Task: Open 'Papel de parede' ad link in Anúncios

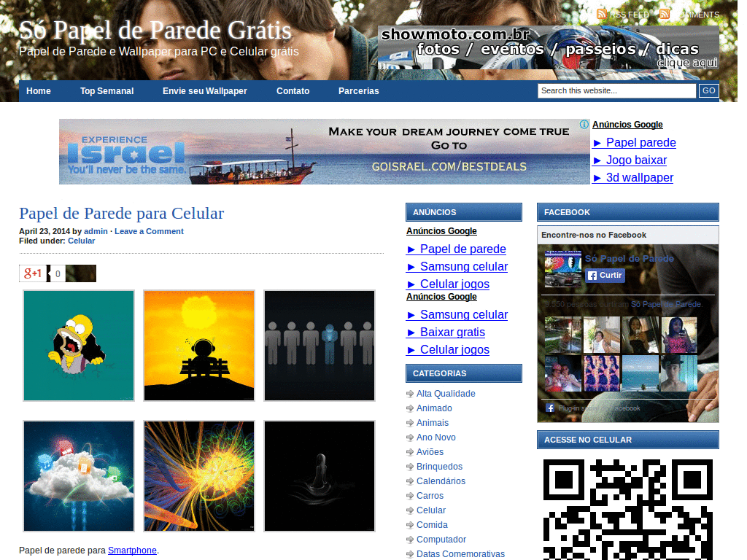Action: (x=456, y=249)
